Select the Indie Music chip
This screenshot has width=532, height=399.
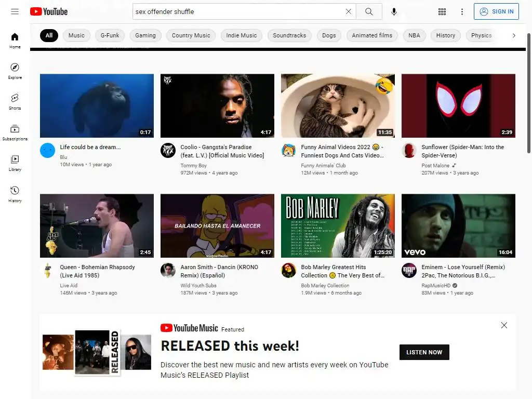tap(242, 35)
